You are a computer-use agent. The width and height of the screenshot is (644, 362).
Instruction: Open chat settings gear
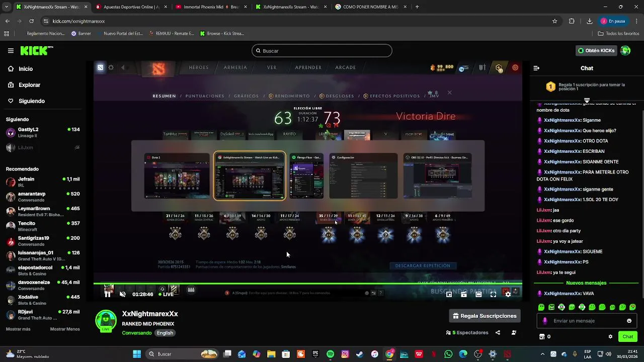pos(610,336)
